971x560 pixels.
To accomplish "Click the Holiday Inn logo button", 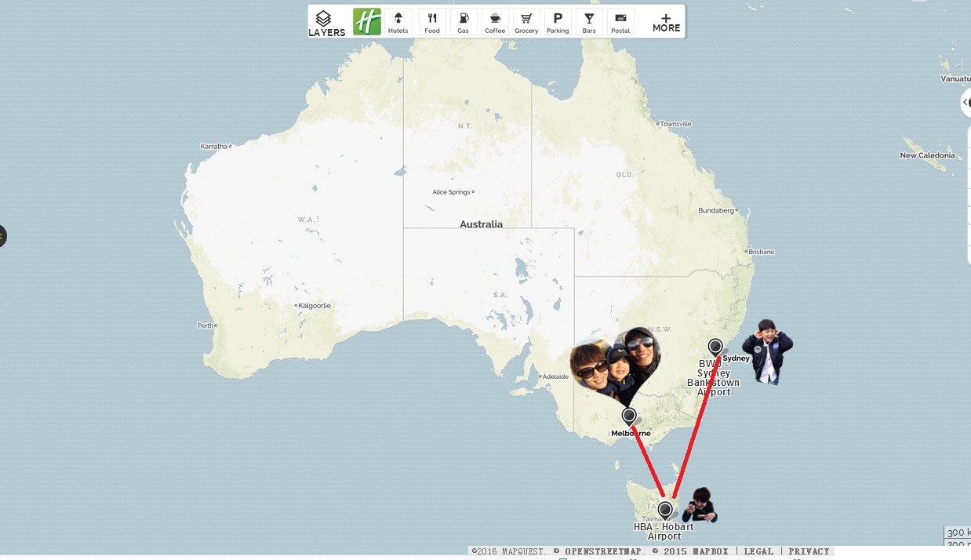I will click(367, 22).
